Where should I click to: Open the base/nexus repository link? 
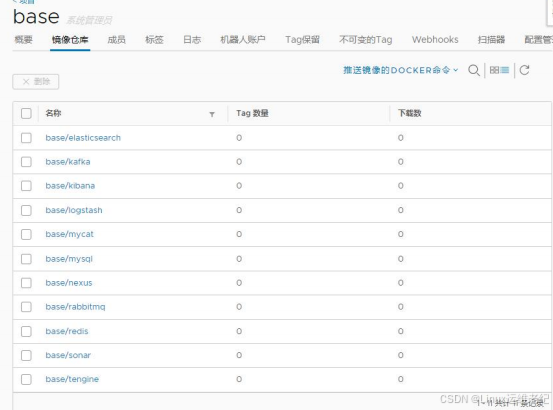(69, 283)
